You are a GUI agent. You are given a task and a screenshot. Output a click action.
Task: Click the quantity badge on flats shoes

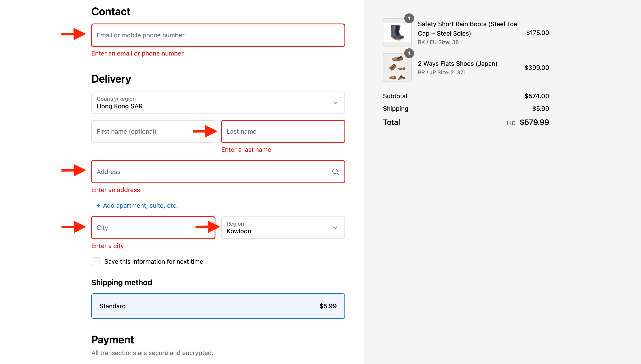coord(409,54)
